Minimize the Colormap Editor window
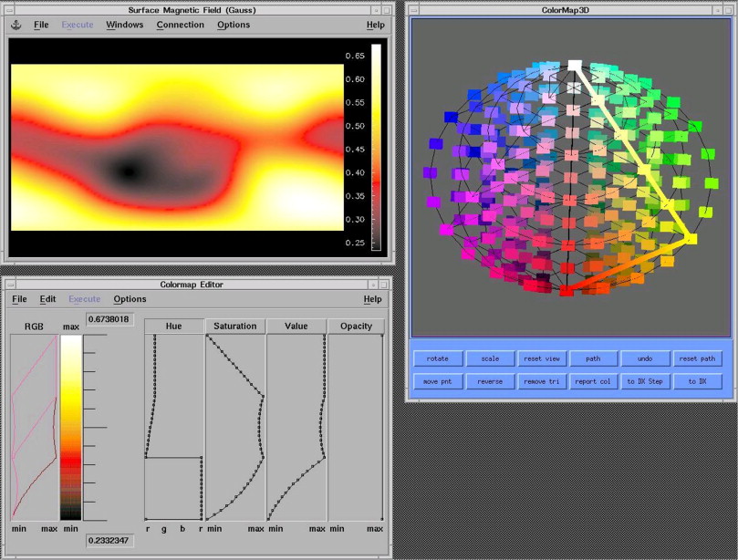This screenshot has height=560, width=738. pyautogui.click(x=374, y=285)
